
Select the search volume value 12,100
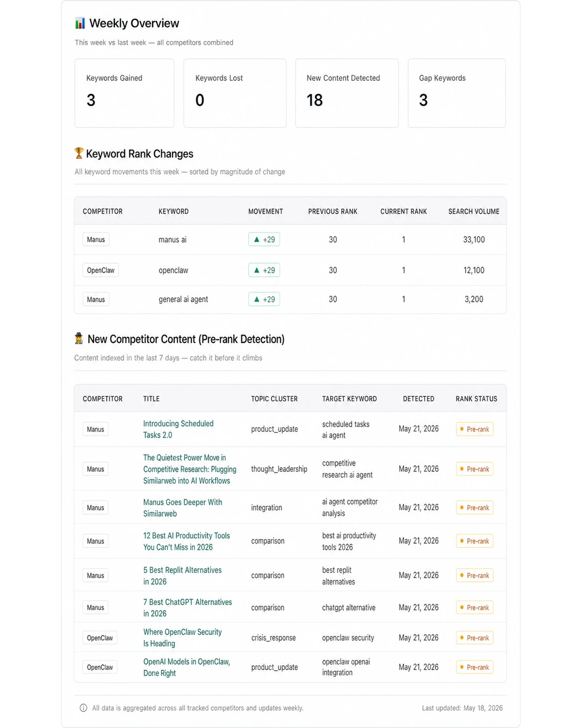click(474, 270)
